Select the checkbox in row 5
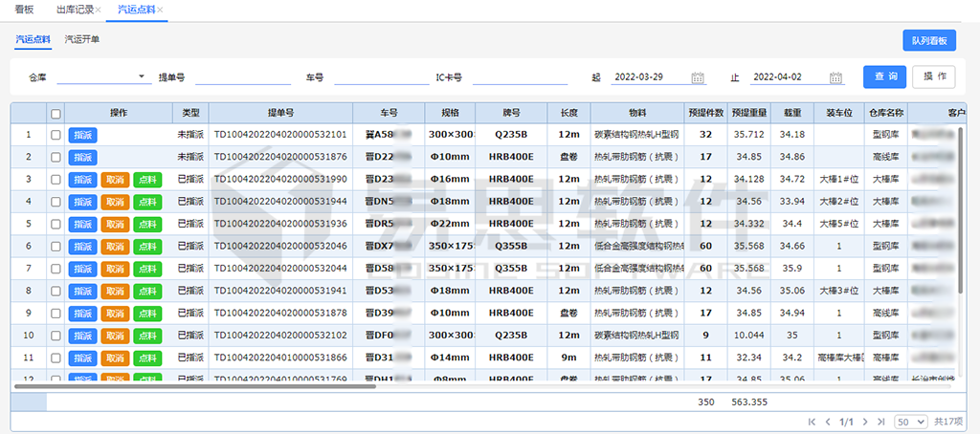Screen dimensions: 980x434 pos(56,224)
